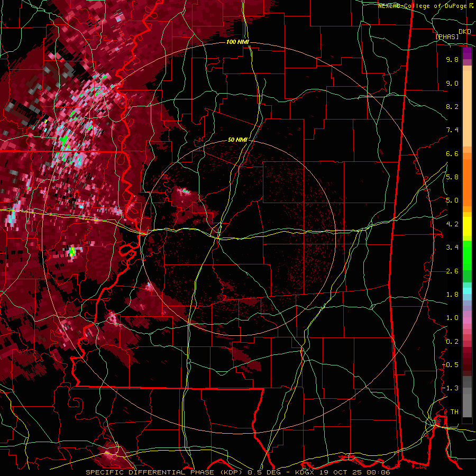The height and width of the screenshot is (476, 476).
Task: Click the 5.0 scale value
Action: click(x=452, y=200)
